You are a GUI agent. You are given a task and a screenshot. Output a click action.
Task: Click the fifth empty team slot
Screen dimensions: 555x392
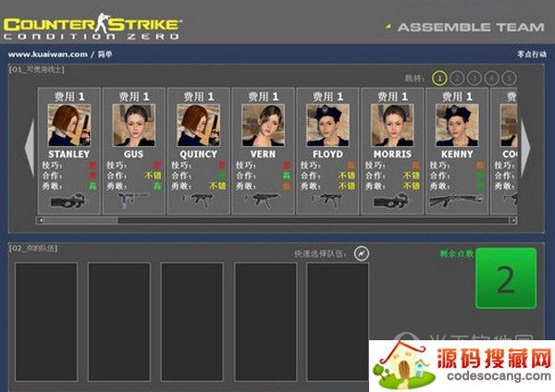[338, 322]
